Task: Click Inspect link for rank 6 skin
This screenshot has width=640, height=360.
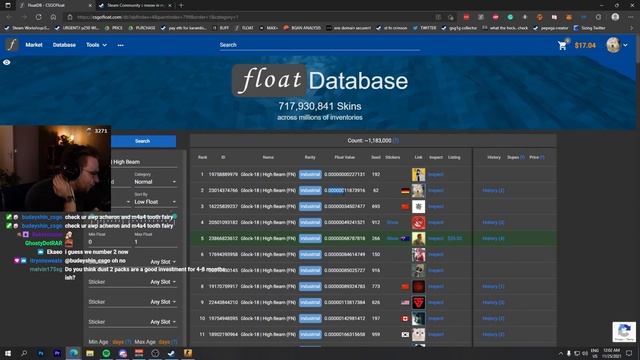Action: (436, 254)
